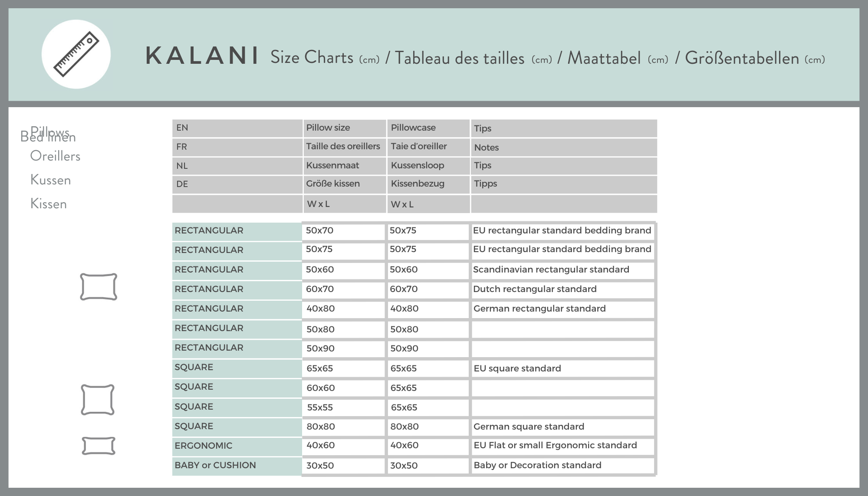Click the small ergonomic pillow icon
Screen dimensions: 868x496
coord(99,446)
